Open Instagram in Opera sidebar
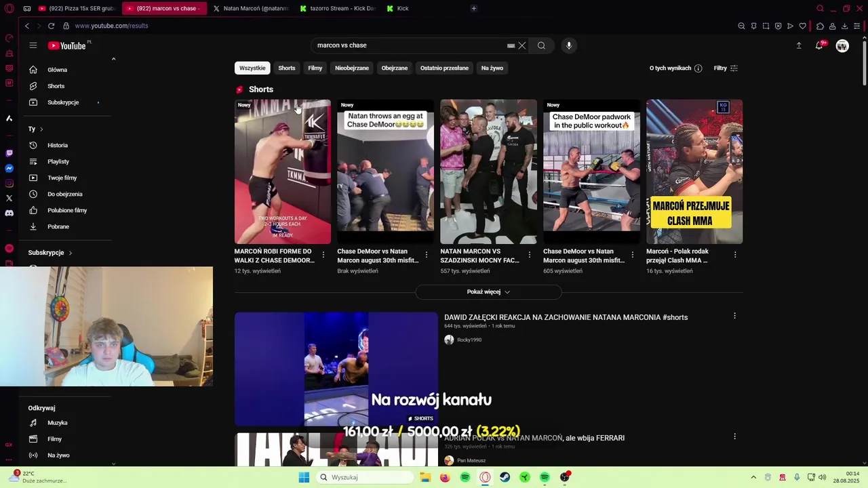Viewport: 868px width, 488px height. [x=9, y=183]
